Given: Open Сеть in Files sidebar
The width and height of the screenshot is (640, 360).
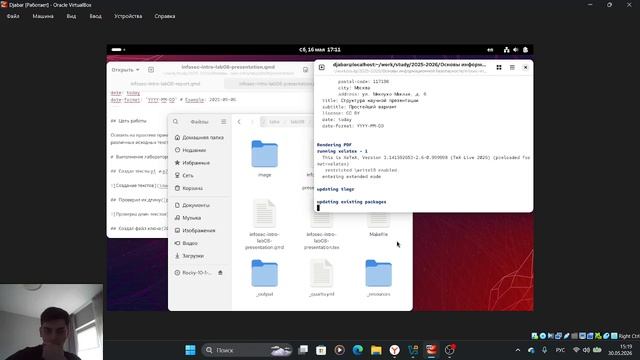Looking at the screenshot, I should click(199, 176).
